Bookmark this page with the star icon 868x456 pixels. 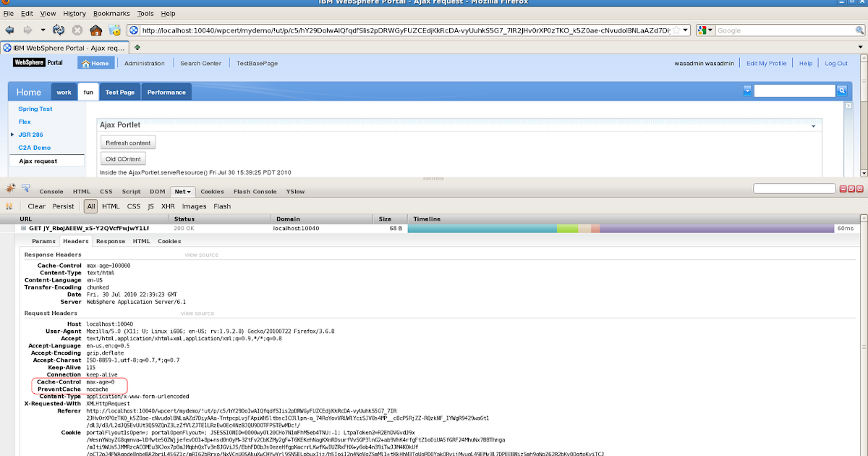coord(676,30)
